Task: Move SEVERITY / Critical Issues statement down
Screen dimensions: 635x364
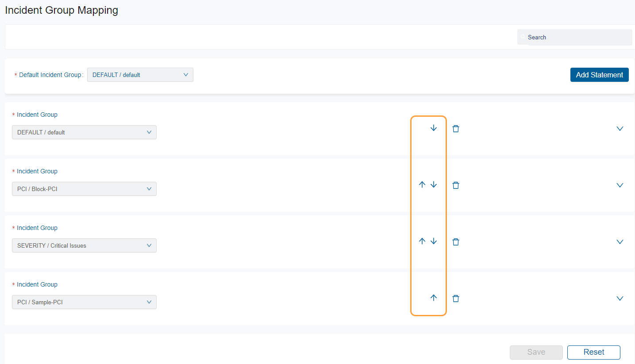Action: click(x=434, y=241)
